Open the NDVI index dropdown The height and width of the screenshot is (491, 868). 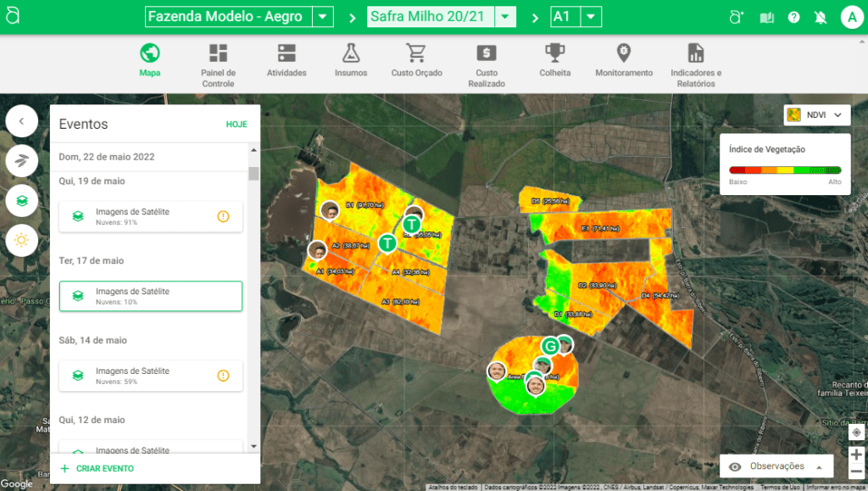click(817, 115)
